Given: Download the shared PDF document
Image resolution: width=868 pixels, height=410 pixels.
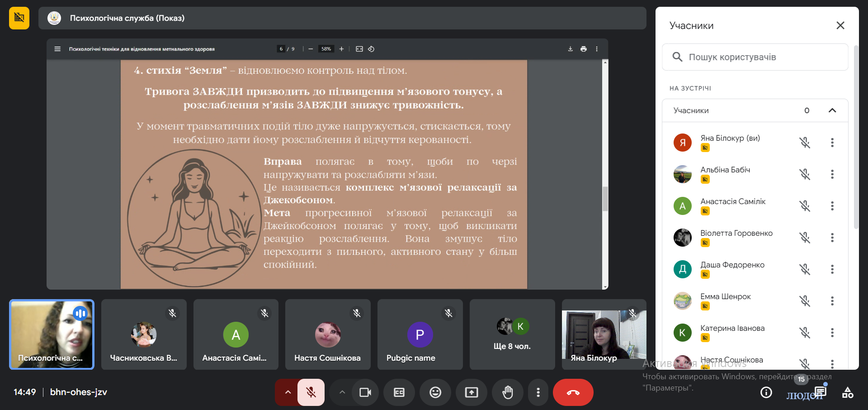Looking at the screenshot, I should pyautogui.click(x=570, y=49).
